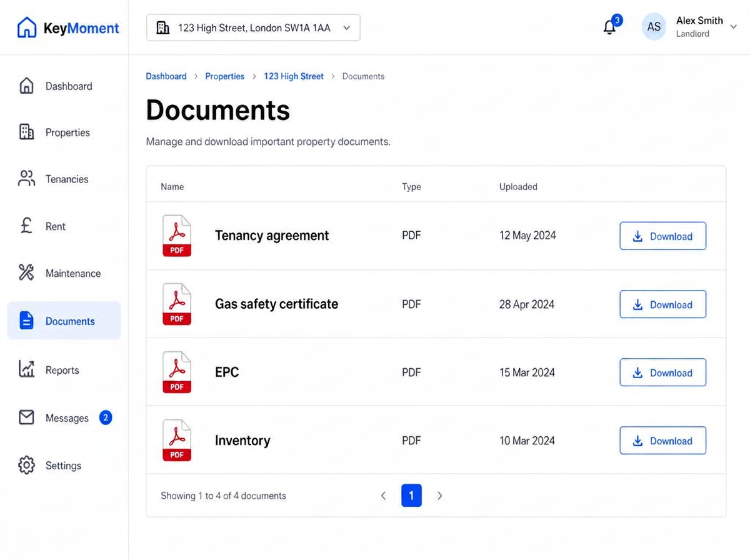Click the 'Showing 1 to 4 of 4 documents' text
Viewport: 750px width, 560px height.
click(223, 496)
